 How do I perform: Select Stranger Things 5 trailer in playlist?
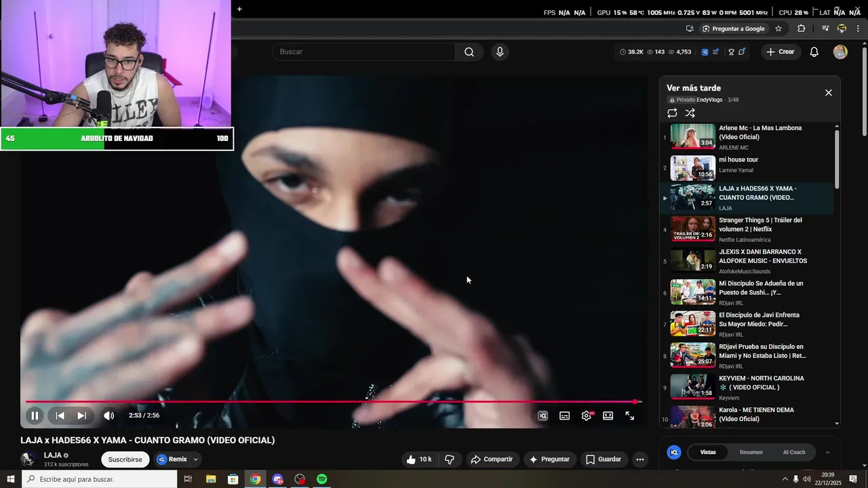click(746, 229)
